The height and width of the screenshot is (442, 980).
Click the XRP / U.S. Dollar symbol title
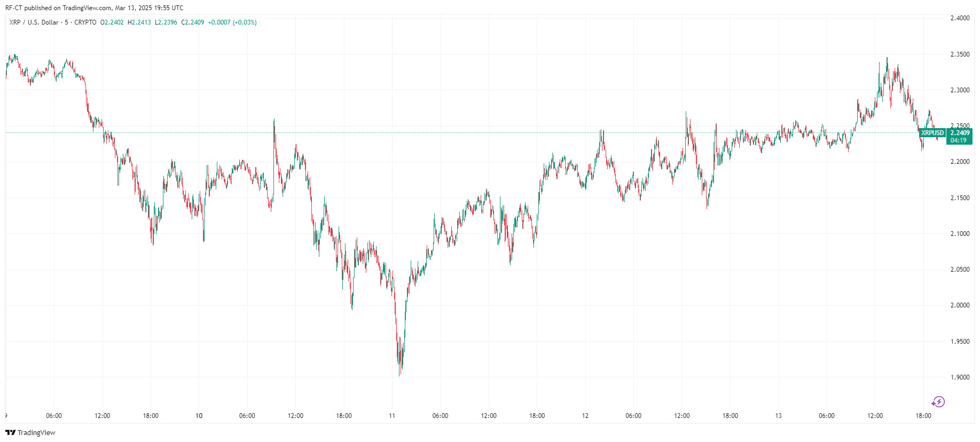tap(34, 22)
